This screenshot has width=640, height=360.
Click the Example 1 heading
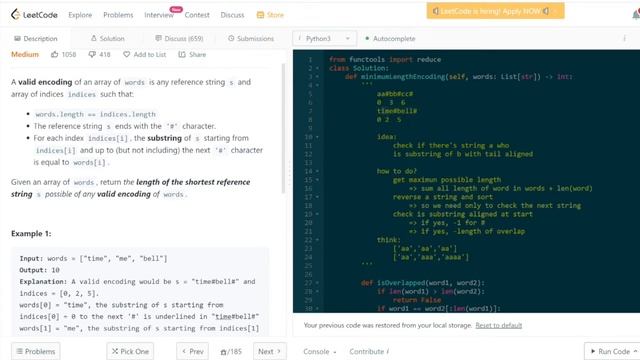coord(31,233)
